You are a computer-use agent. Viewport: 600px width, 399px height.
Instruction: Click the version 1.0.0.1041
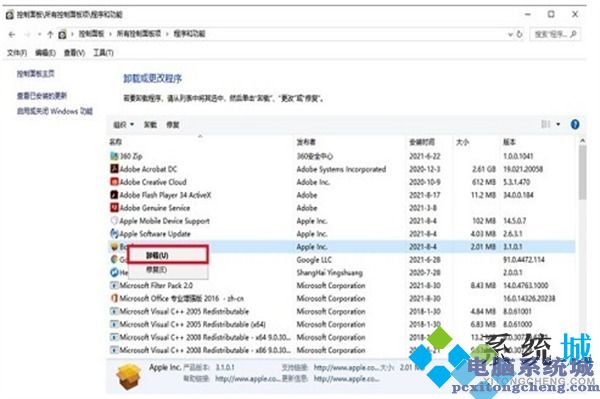point(518,156)
